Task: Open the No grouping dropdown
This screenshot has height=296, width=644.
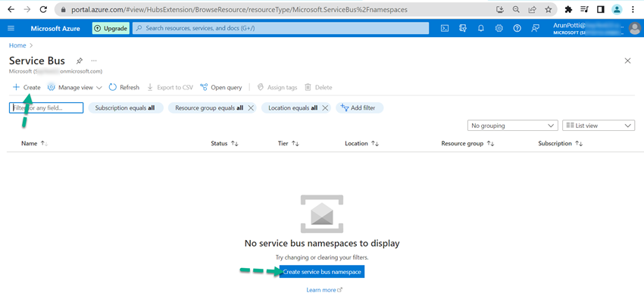Action: pyautogui.click(x=513, y=126)
